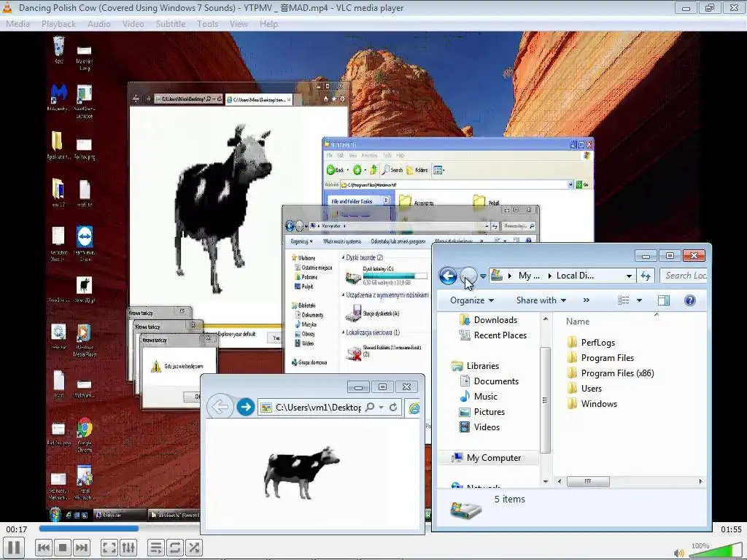Open the Playback menu
This screenshot has width=747, height=560.
point(58,24)
